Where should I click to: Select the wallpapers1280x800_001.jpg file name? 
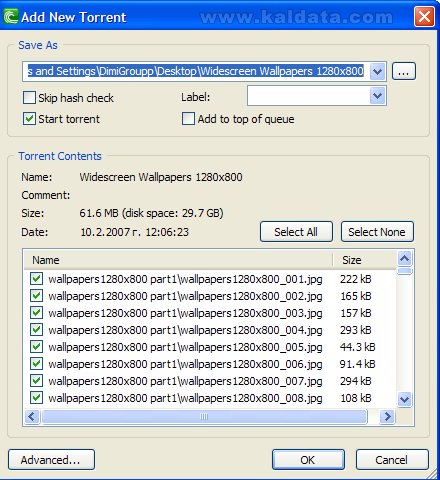pyautogui.click(x=185, y=279)
